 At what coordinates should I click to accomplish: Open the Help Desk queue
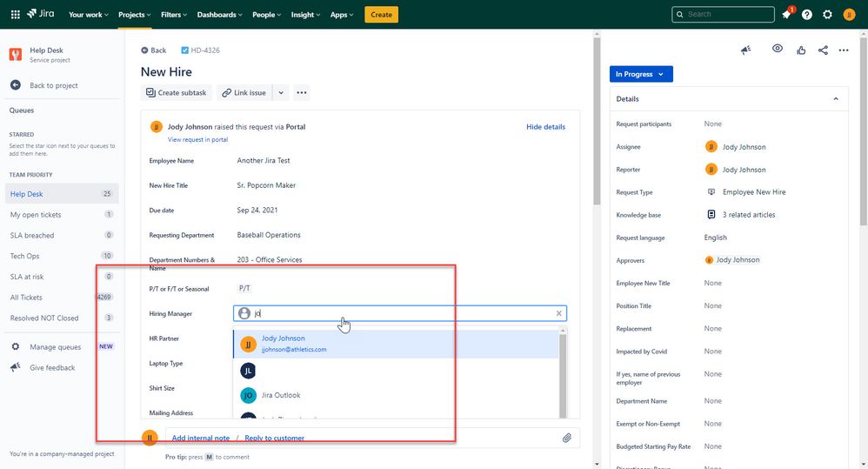pos(62,194)
